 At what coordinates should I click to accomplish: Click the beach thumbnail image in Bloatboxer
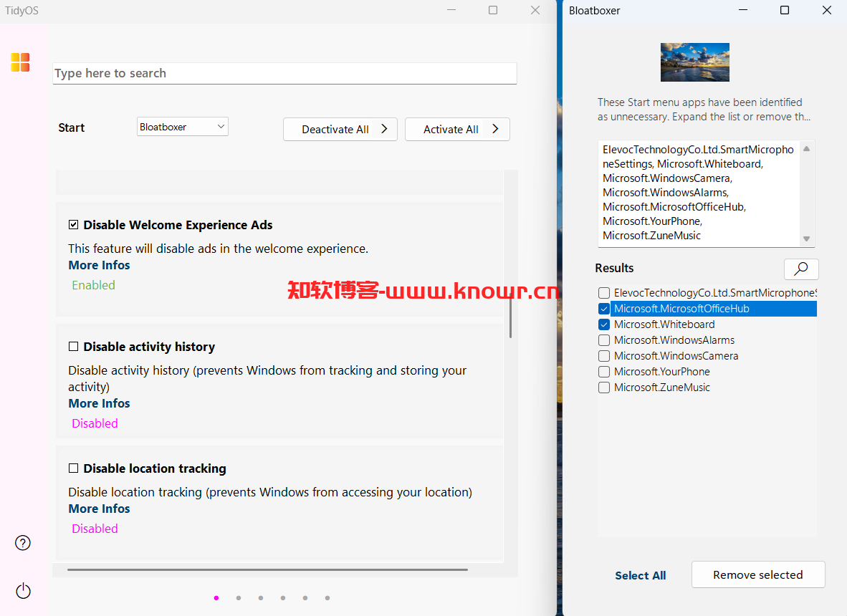[x=694, y=62]
